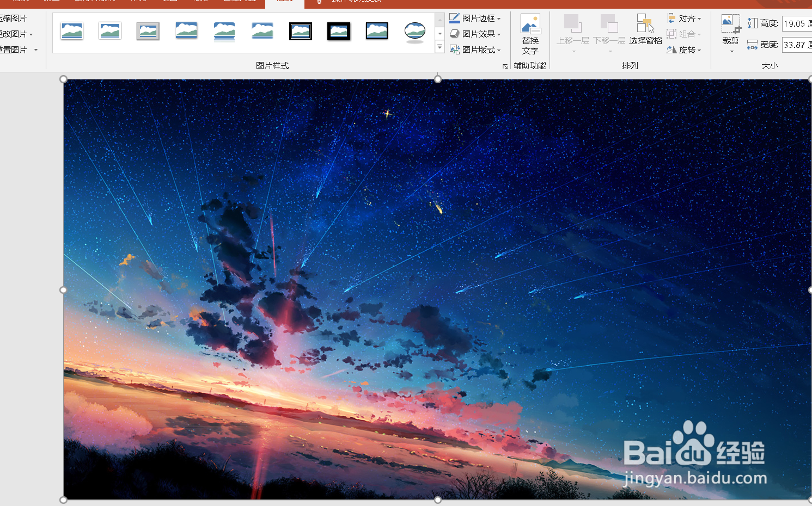This screenshot has height=506, width=812.
Task: Click the top-left corner handle of the picture
Action: [64, 79]
